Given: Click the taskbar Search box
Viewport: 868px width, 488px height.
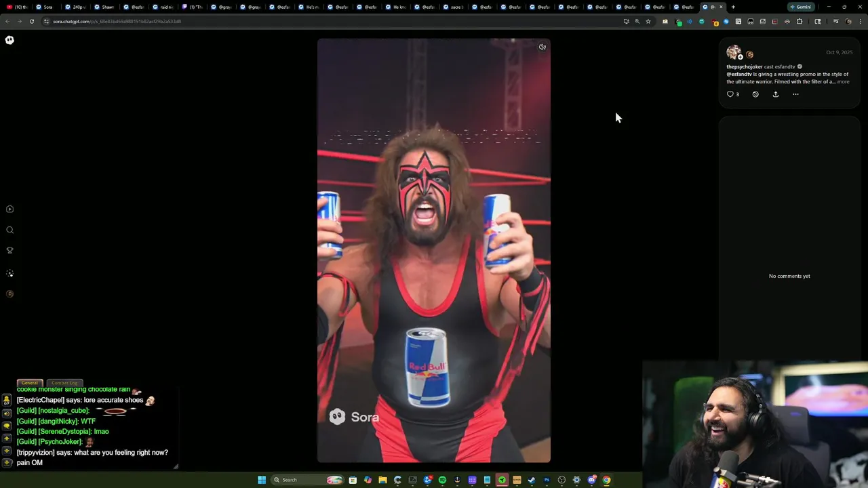Looking at the screenshot, I should click(307, 480).
